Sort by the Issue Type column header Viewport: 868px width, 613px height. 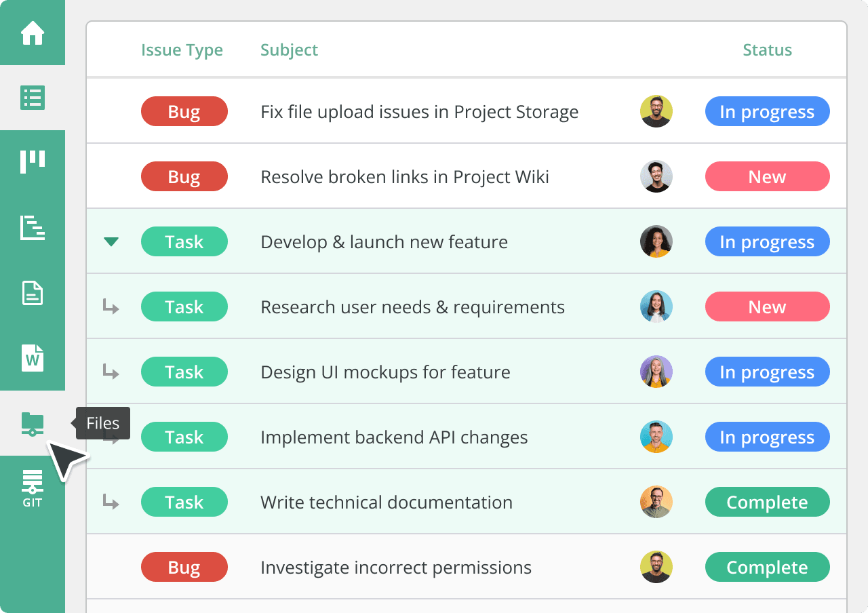182,50
